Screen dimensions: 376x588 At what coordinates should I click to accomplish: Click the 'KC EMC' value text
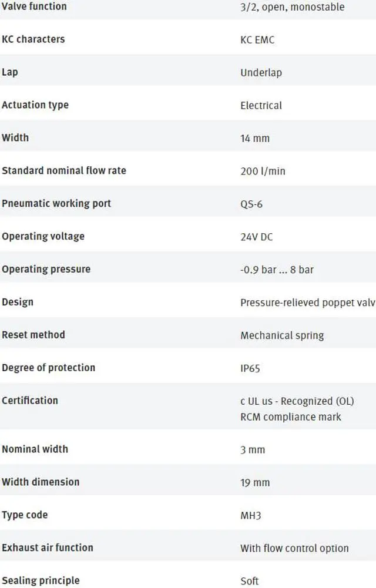click(x=257, y=40)
